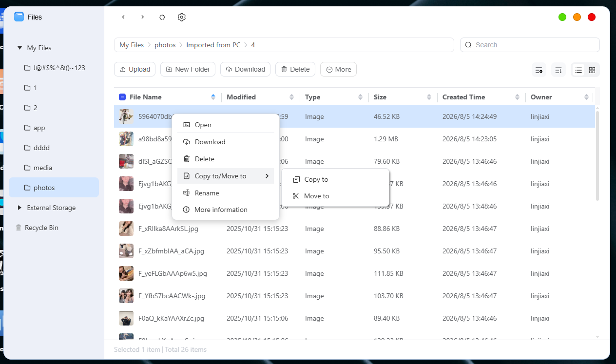Go to Imported from PC in the breadcrumb
Screen dimensions: 616x364
213,45
